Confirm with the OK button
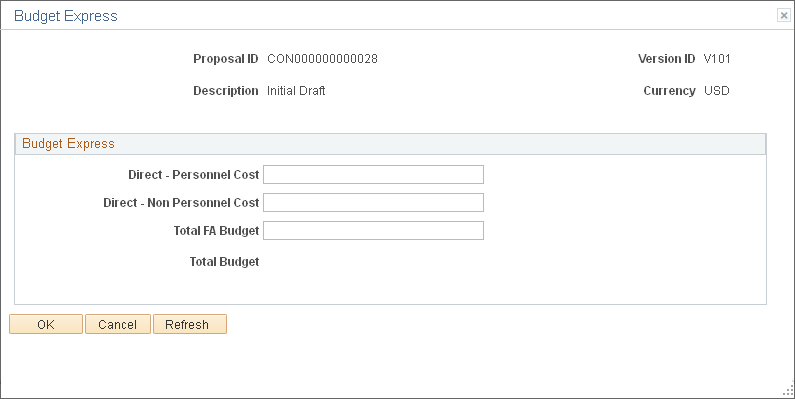This screenshot has width=795, height=399. 46,324
